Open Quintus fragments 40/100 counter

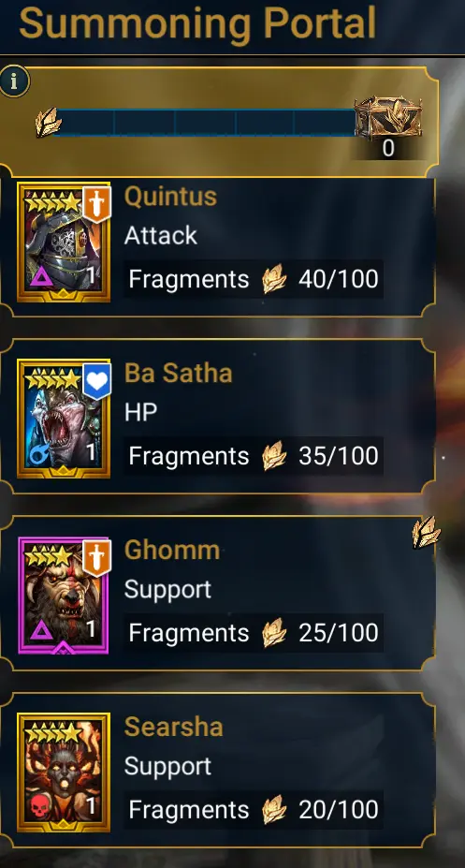pyautogui.click(x=254, y=279)
